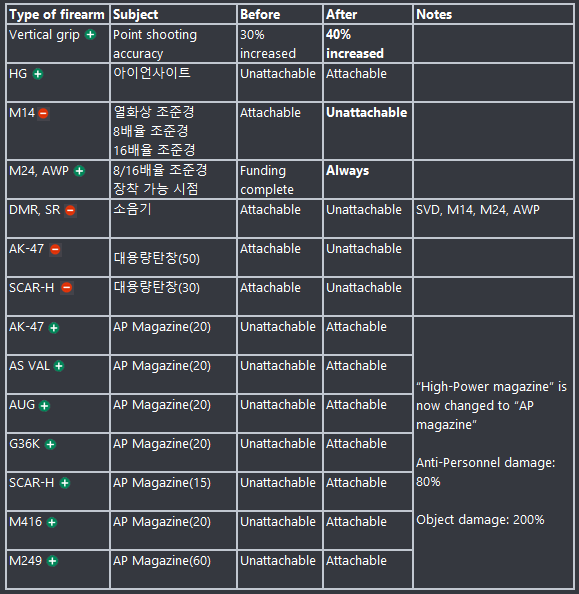Click the green plus icon beside M416
Image resolution: width=579 pixels, height=594 pixels.
tap(52, 522)
